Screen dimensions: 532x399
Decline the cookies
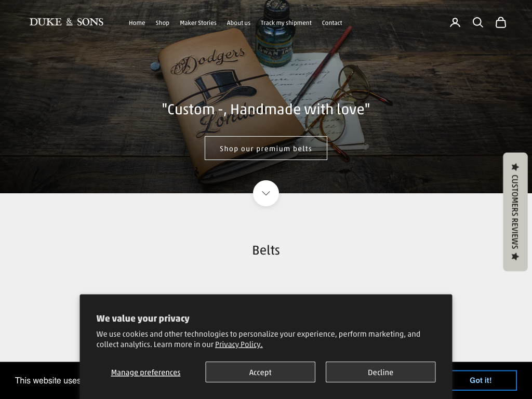point(381,372)
